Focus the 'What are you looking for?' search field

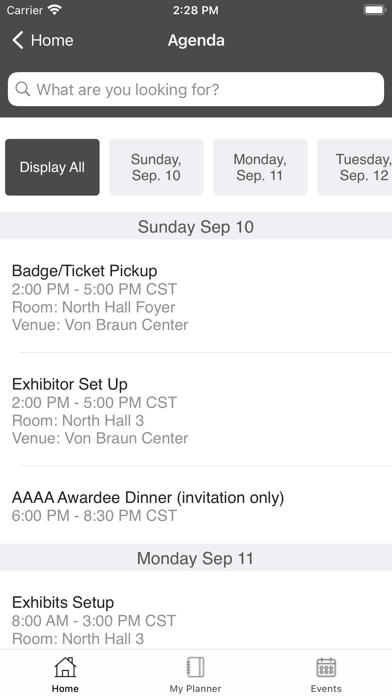196,89
